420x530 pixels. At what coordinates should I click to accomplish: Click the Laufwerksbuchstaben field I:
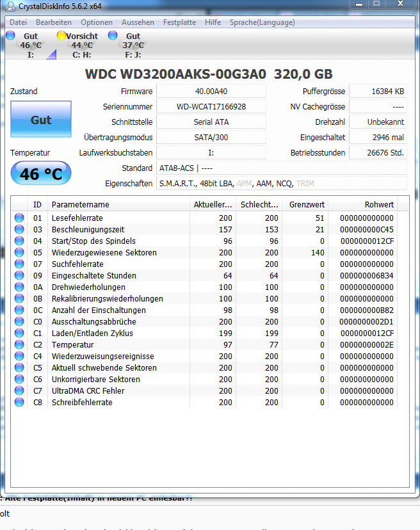(211, 153)
